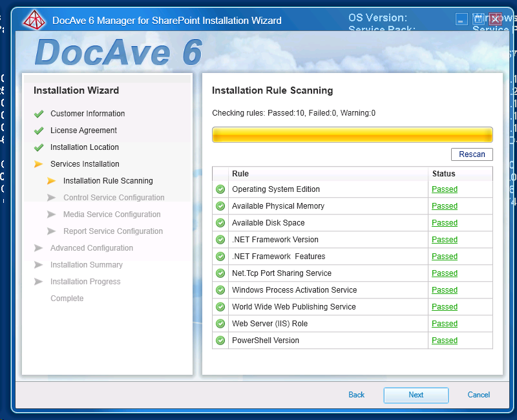
Task: Select Installation Location step in sidebar
Action: pyautogui.click(x=85, y=147)
